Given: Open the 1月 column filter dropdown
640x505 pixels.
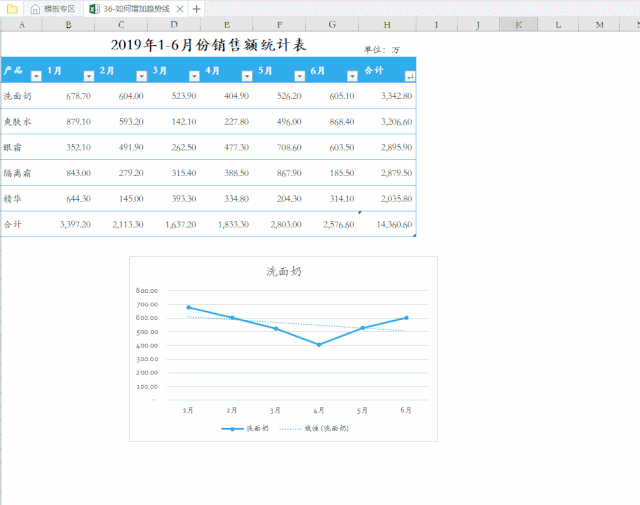Looking at the screenshot, I should coord(89,76).
